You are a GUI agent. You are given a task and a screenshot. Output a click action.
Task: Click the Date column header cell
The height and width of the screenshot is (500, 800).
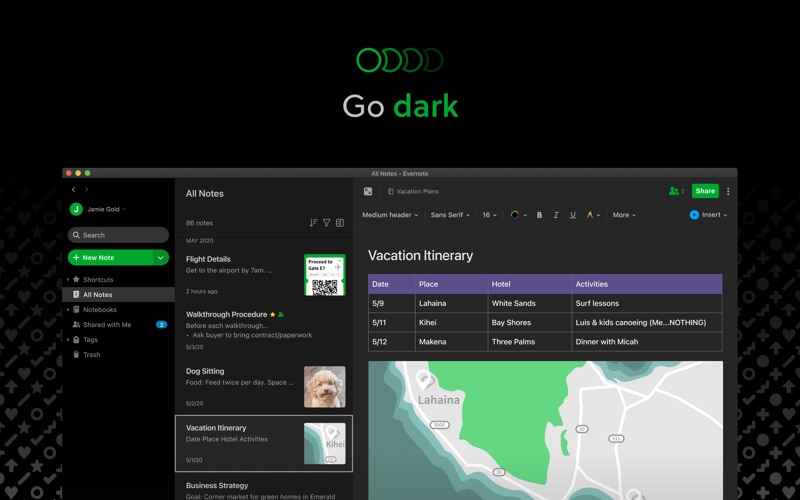pyautogui.click(x=391, y=284)
